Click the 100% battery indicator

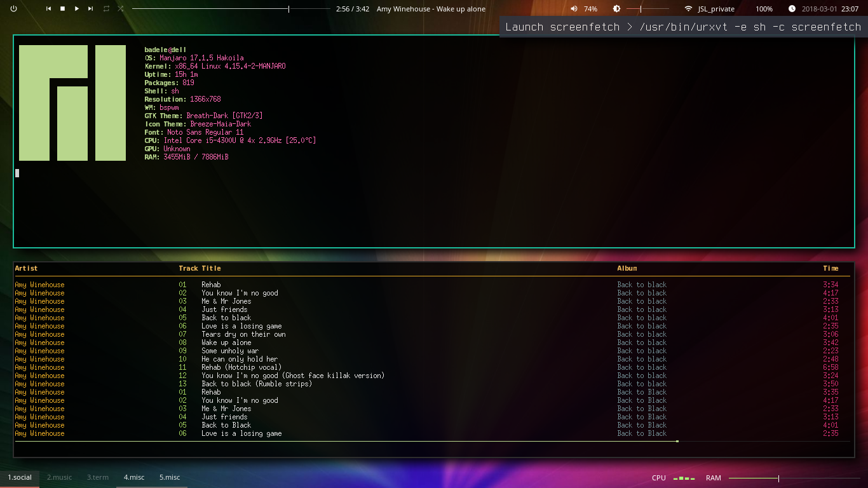(x=764, y=9)
